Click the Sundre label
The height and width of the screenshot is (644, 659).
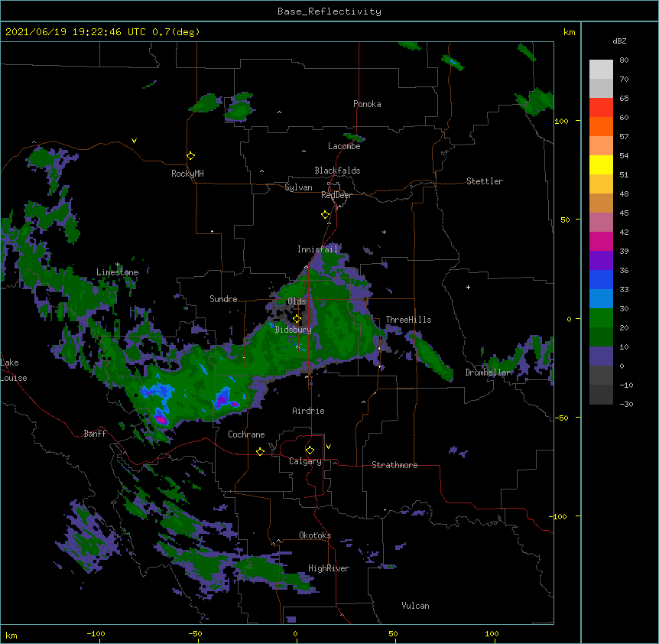click(x=223, y=299)
